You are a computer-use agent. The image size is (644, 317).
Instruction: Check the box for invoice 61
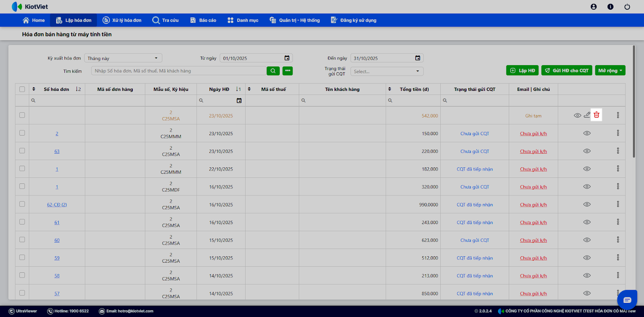[22, 222]
